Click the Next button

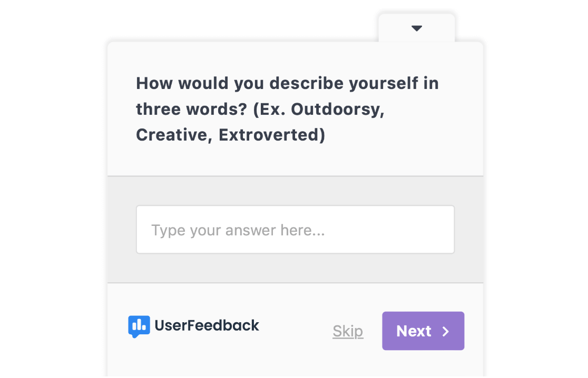(423, 331)
